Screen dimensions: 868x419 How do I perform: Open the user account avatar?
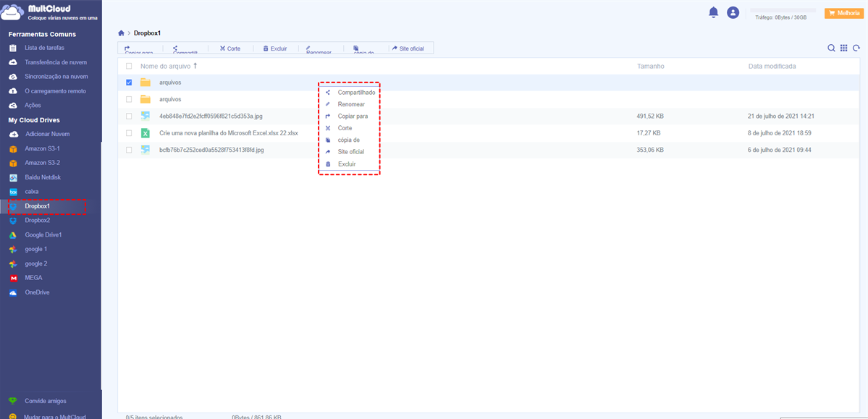(x=733, y=12)
